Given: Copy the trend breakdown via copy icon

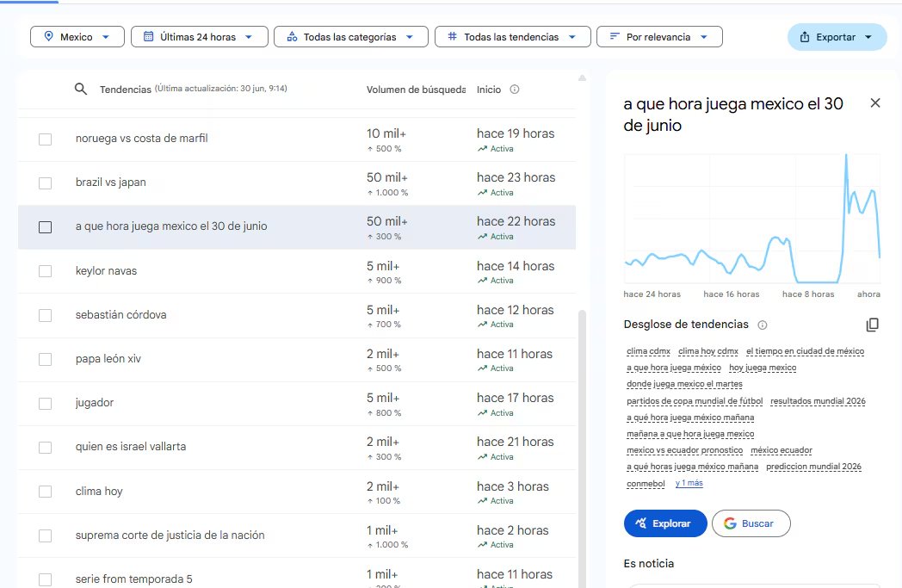Looking at the screenshot, I should tap(872, 325).
